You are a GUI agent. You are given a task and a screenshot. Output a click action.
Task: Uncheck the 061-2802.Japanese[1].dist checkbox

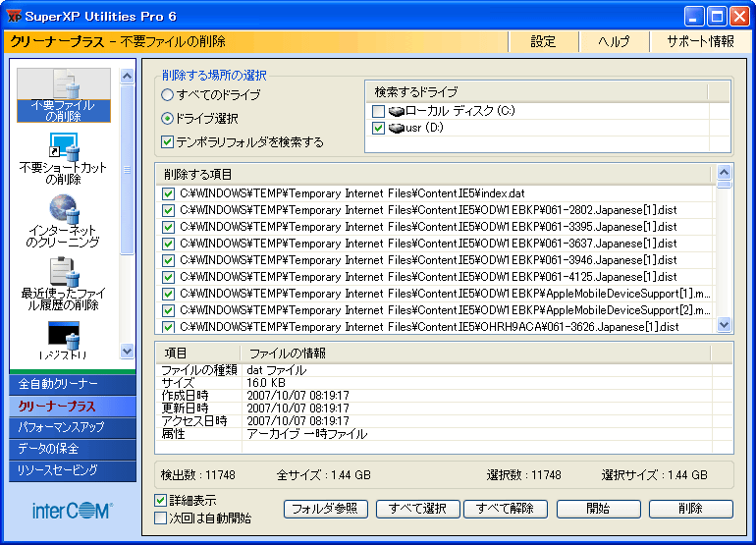click(168, 210)
